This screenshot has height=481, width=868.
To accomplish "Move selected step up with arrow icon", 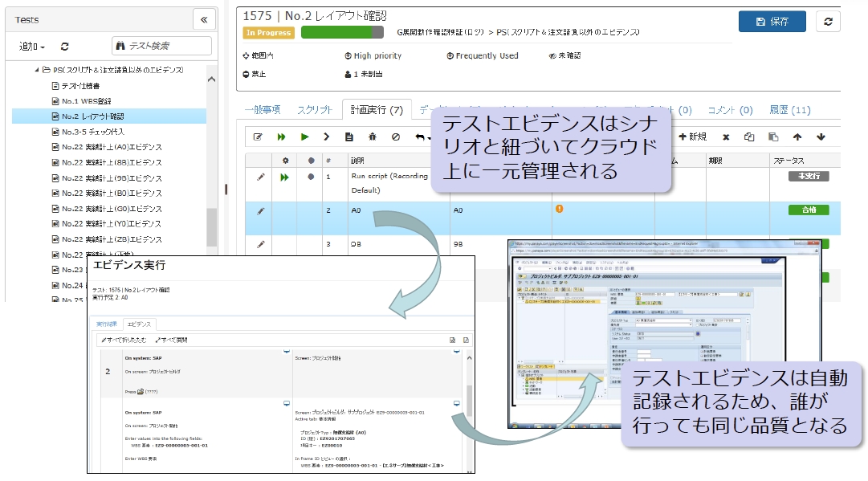I will 797,137.
